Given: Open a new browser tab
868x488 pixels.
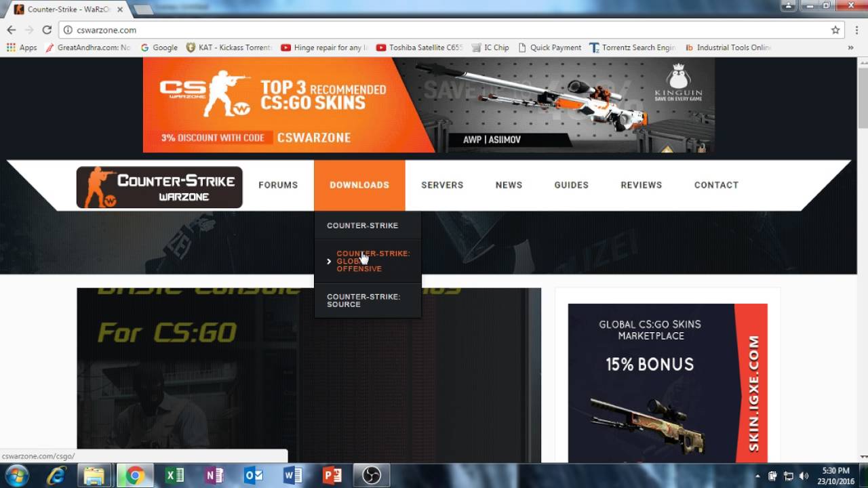Looking at the screenshot, I should click(142, 9).
